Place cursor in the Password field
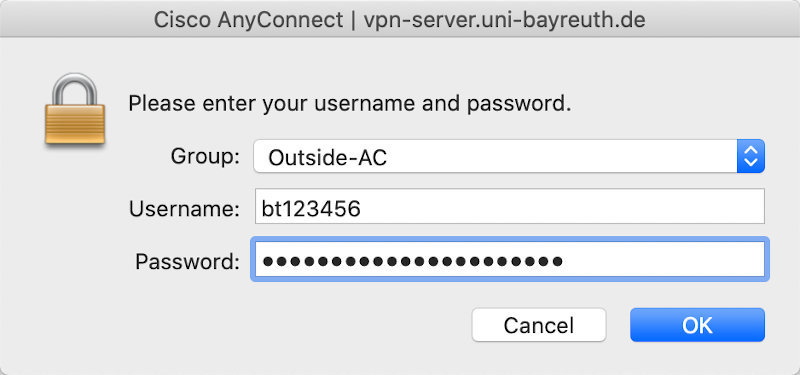This screenshot has height=375, width=800. pos(510,259)
